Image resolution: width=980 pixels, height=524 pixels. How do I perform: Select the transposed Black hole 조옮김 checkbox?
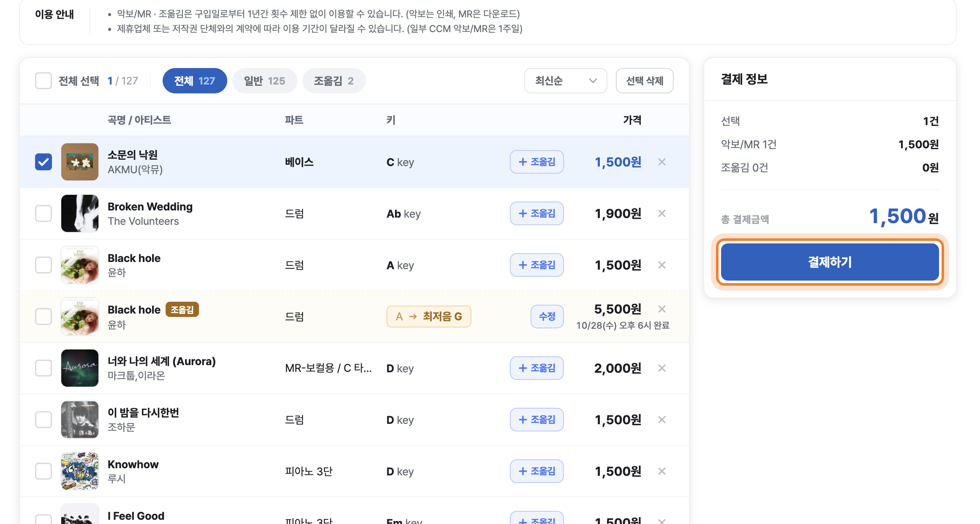44,317
